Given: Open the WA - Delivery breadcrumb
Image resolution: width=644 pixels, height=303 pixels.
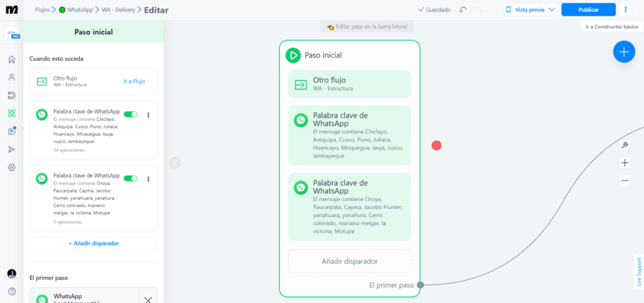Looking at the screenshot, I should tap(118, 9).
